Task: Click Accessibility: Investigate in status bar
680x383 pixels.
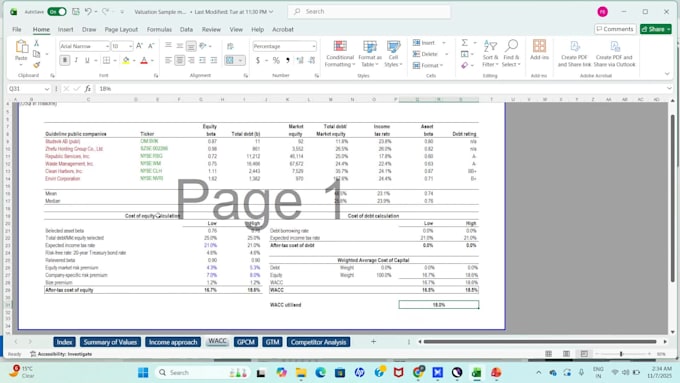Action: coord(61,354)
